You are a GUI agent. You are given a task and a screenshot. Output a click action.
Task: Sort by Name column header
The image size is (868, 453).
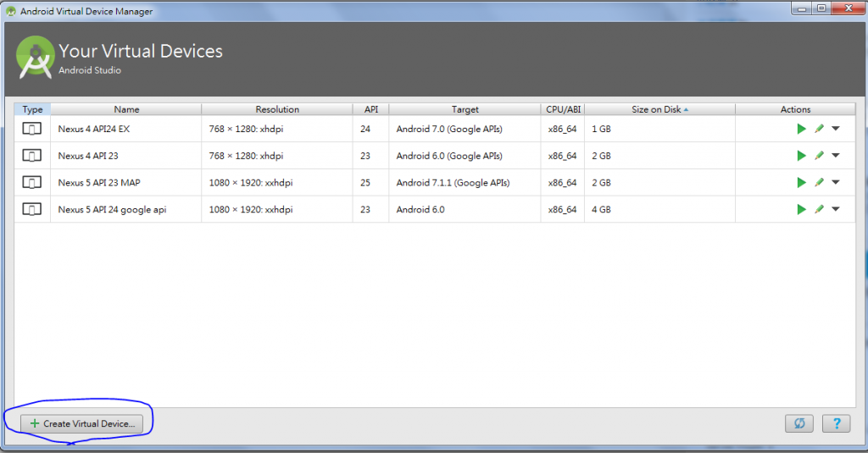click(x=126, y=109)
